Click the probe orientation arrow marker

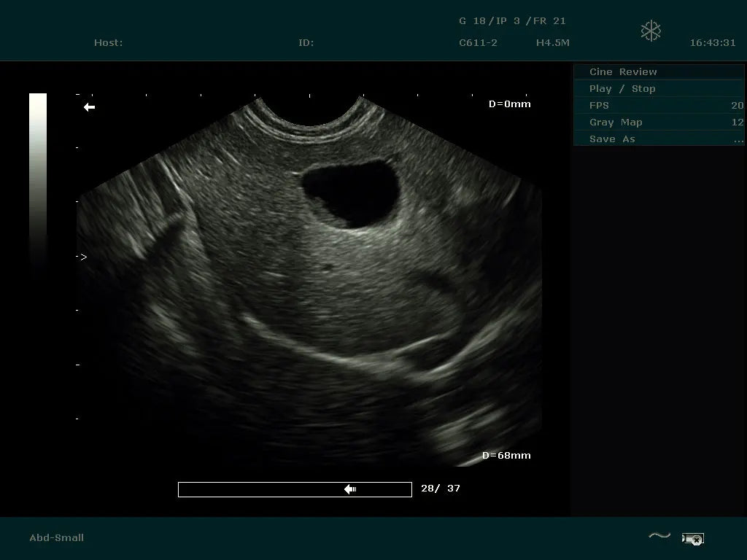point(89,107)
